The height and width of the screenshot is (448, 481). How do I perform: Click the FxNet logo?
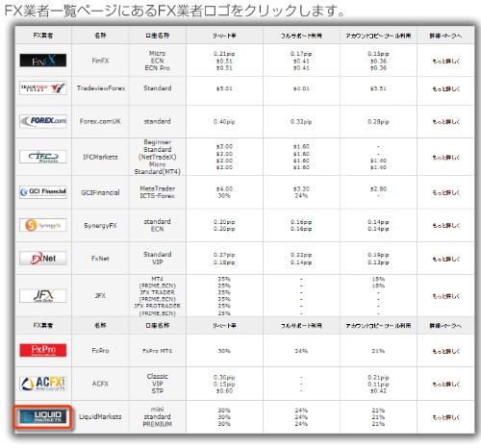point(43,259)
